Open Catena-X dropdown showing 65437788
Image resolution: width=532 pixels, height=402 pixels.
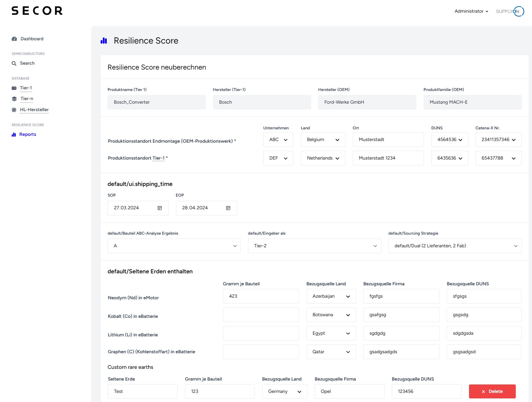499,158
